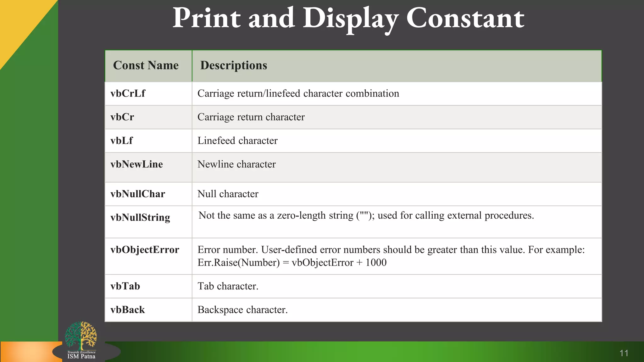Select the 'Descriptions' column header

click(x=397, y=66)
